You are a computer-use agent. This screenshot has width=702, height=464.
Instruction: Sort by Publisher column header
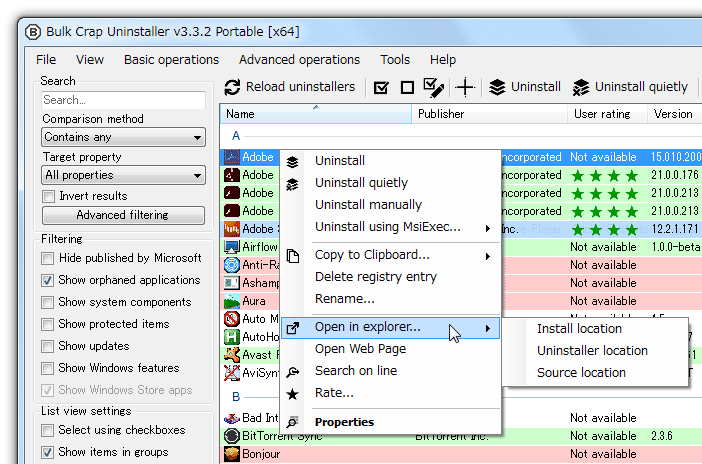click(490, 114)
